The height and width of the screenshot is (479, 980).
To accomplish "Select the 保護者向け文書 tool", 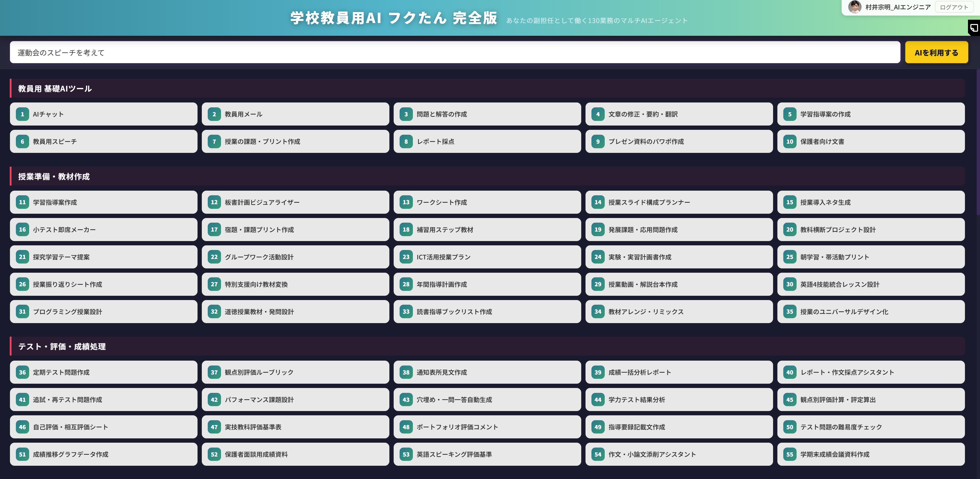I will (x=872, y=141).
